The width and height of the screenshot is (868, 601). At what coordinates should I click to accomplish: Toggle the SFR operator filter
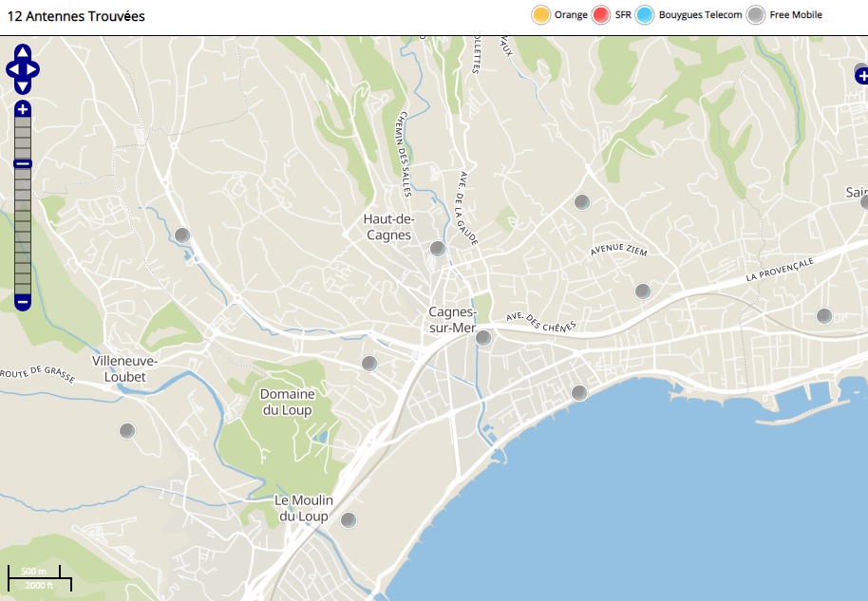click(601, 15)
